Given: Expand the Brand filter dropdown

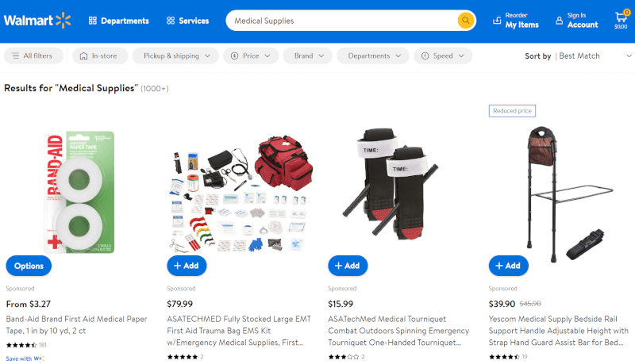Looking at the screenshot, I should [308, 56].
